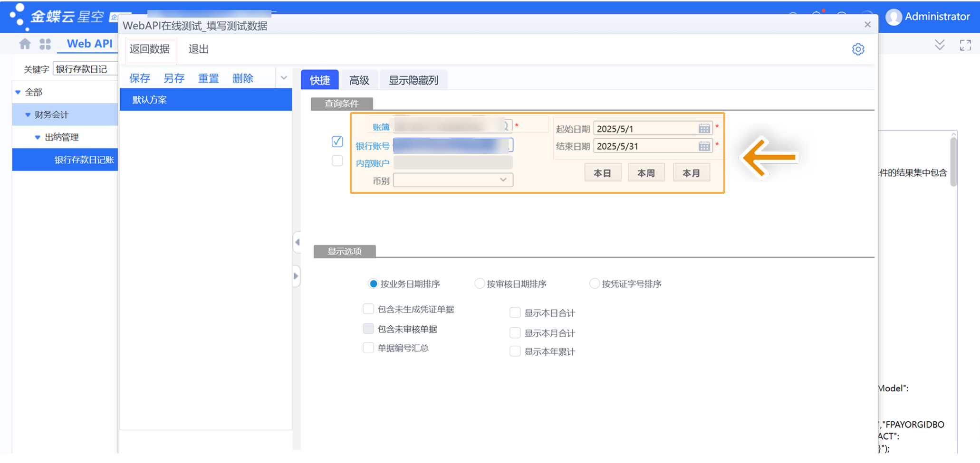Click the Administrator avatar icon

(894, 16)
